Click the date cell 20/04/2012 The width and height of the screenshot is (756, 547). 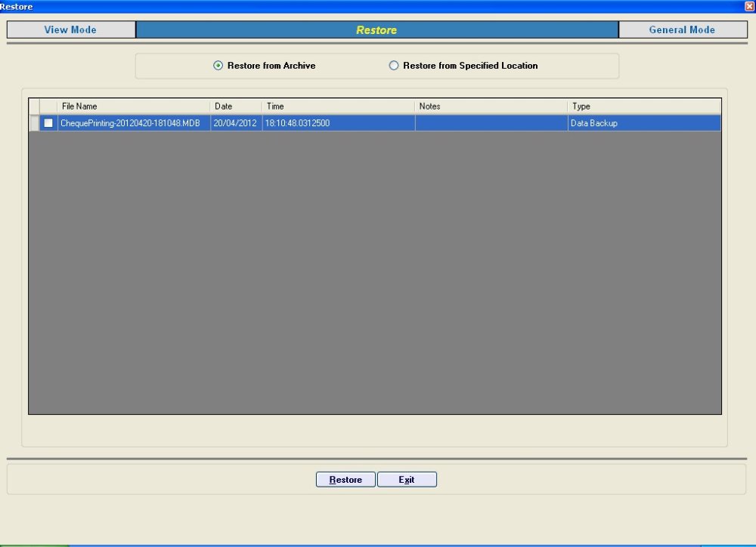click(236, 123)
